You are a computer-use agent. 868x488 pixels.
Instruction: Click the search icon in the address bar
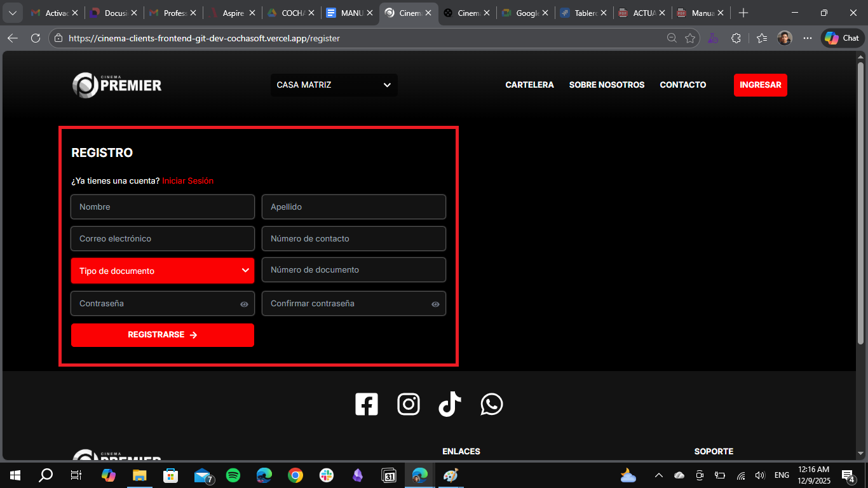point(672,37)
